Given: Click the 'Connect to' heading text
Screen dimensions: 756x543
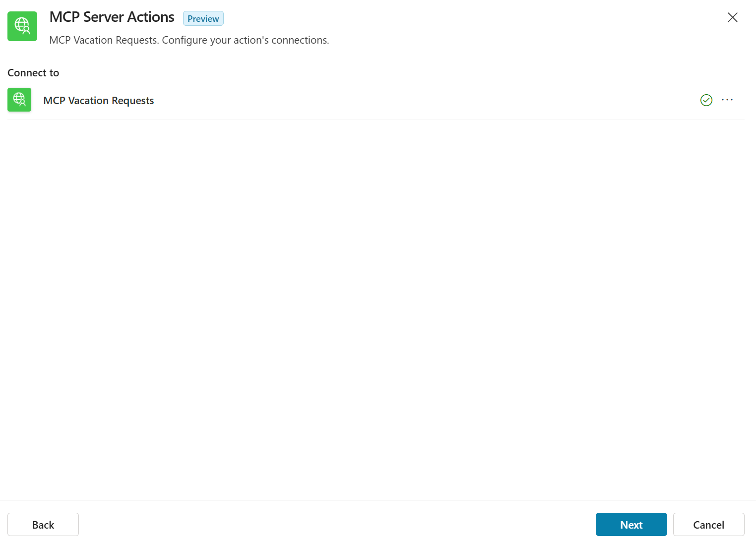Looking at the screenshot, I should click(x=33, y=73).
